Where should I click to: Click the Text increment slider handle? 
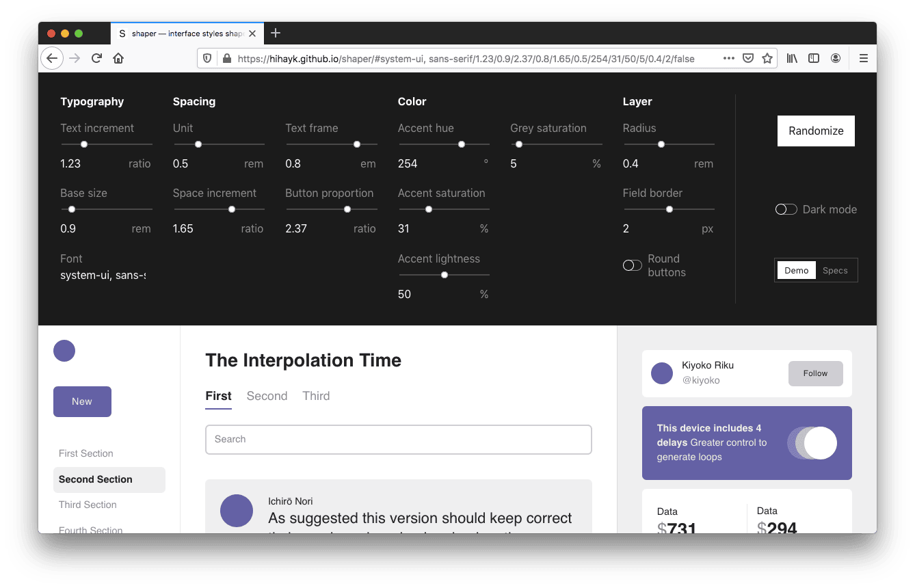84,144
